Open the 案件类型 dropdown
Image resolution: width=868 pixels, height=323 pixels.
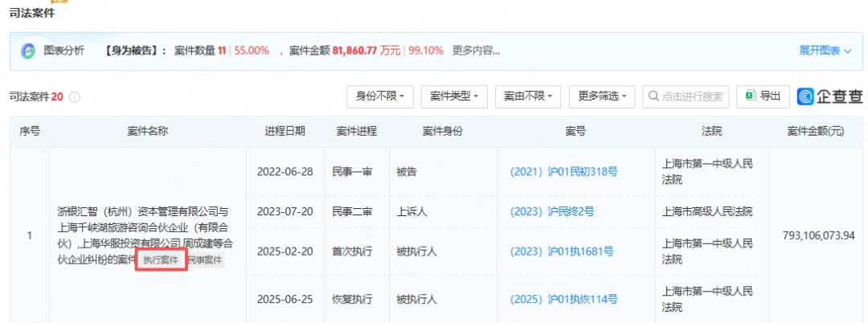coord(454,96)
